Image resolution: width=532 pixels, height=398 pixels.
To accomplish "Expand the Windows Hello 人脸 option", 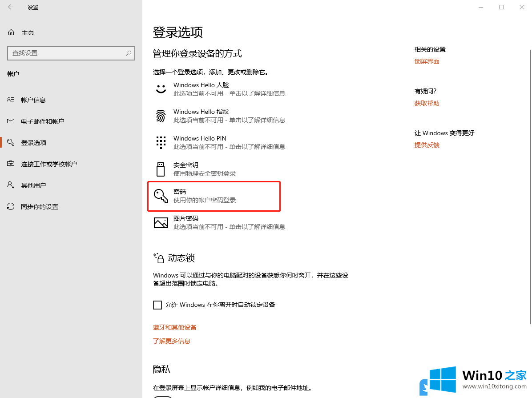I will click(220, 89).
